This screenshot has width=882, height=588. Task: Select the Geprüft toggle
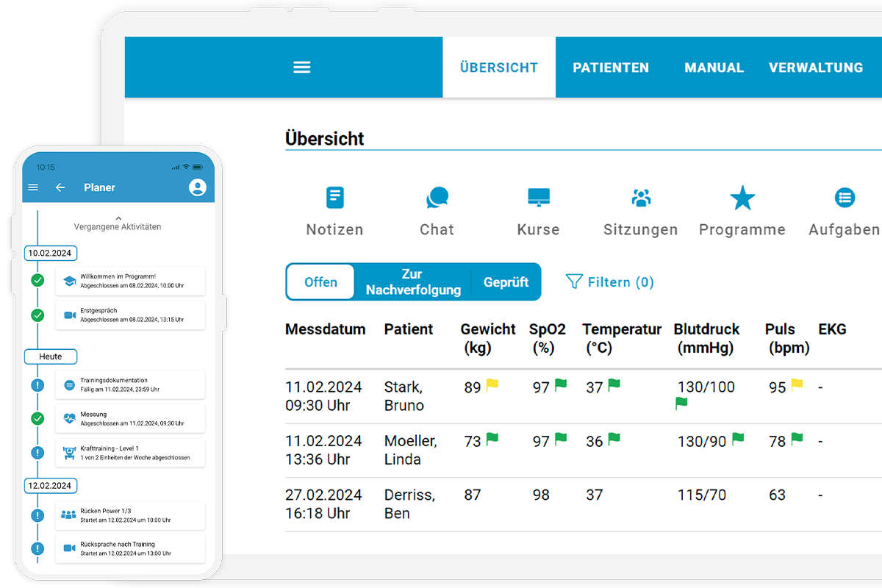(506, 282)
